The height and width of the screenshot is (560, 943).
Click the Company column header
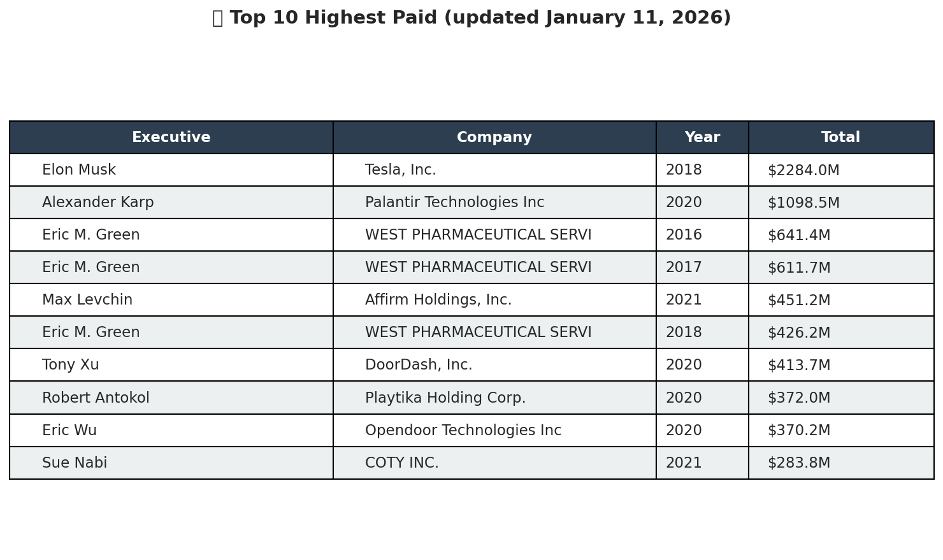click(x=494, y=138)
